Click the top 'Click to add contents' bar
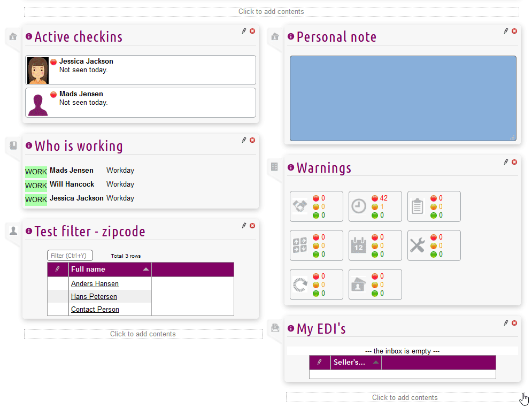 271,12
